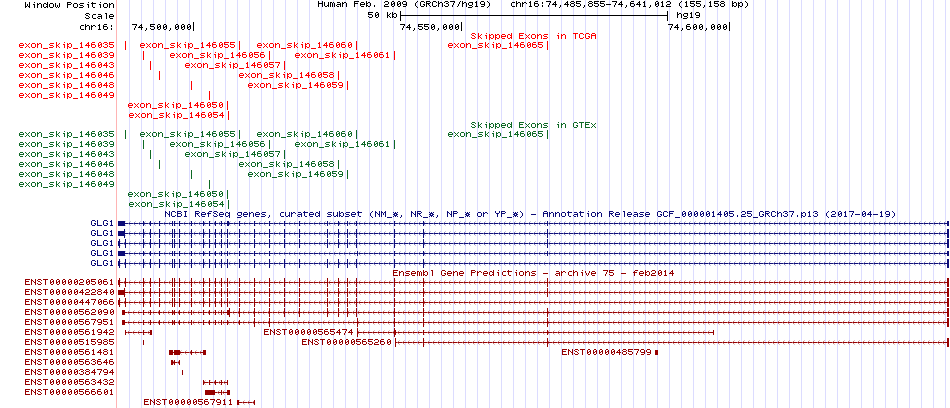Image resolution: width=950 pixels, height=408 pixels.
Task: Open the Ensembl Gene Predictions track title
Action: [534, 273]
